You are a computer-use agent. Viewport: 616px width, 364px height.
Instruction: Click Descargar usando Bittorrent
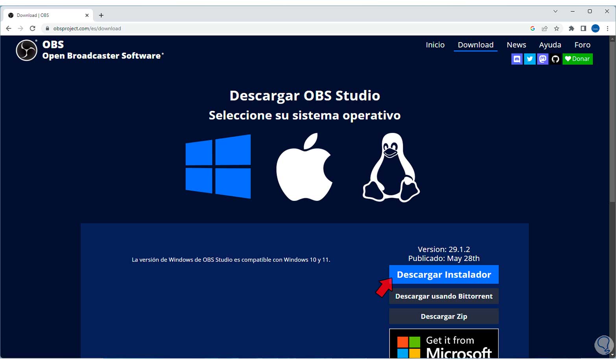coord(444,296)
